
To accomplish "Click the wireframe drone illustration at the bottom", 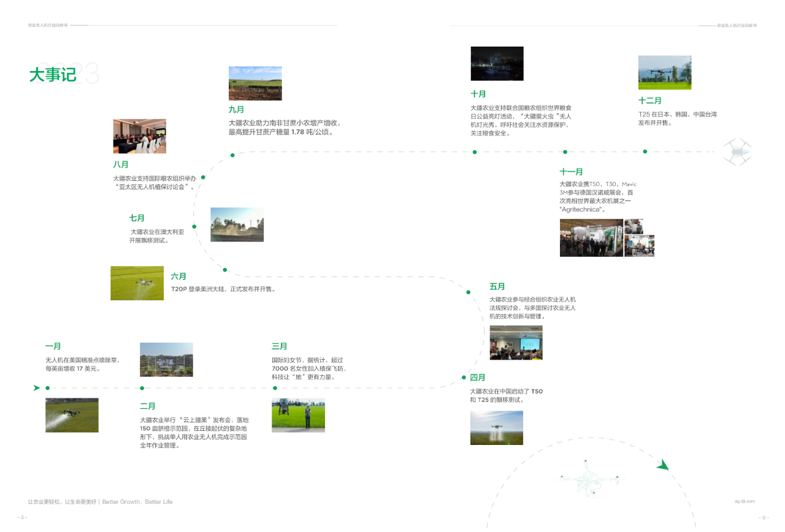I will 588,478.
